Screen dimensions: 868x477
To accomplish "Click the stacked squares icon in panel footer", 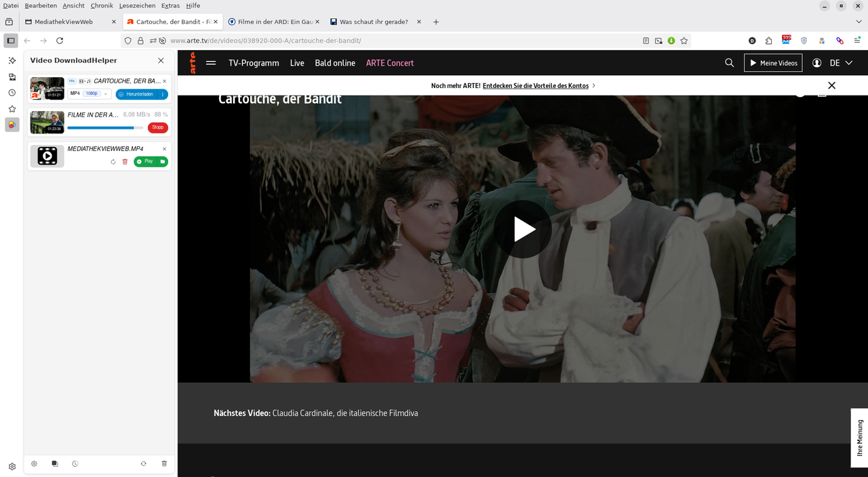I will [55, 463].
